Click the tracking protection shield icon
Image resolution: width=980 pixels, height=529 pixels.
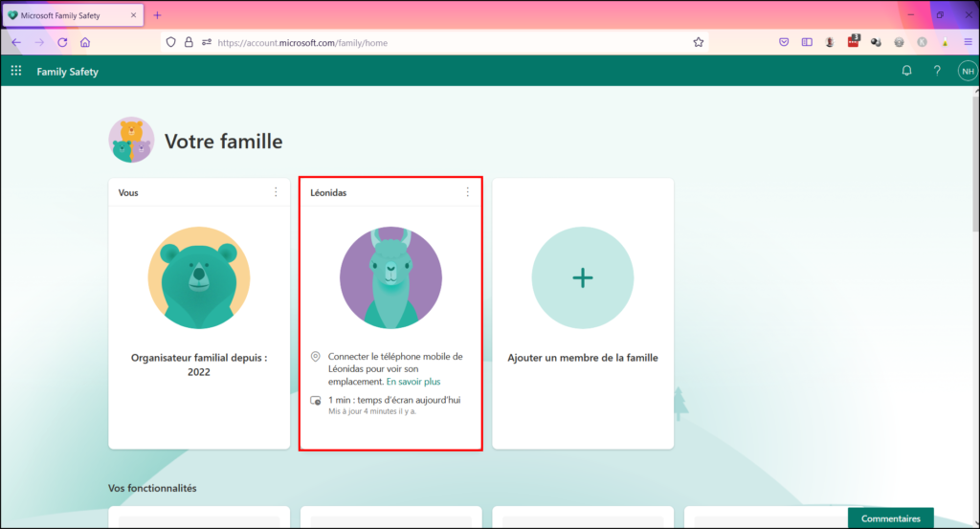(x=170, y=42)
